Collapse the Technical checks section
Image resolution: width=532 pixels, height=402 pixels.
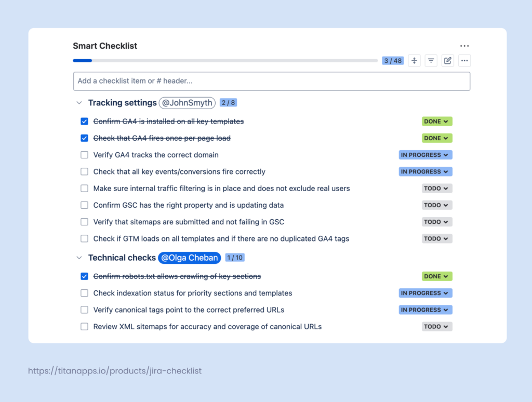point(79,258)
